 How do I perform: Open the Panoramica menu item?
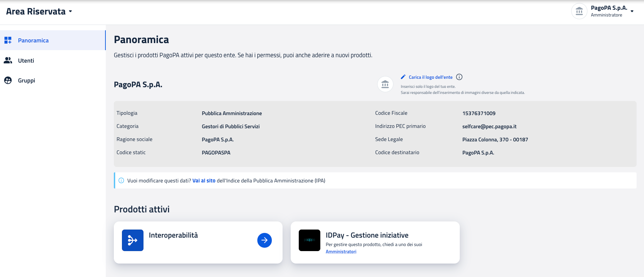pos(33,40)
